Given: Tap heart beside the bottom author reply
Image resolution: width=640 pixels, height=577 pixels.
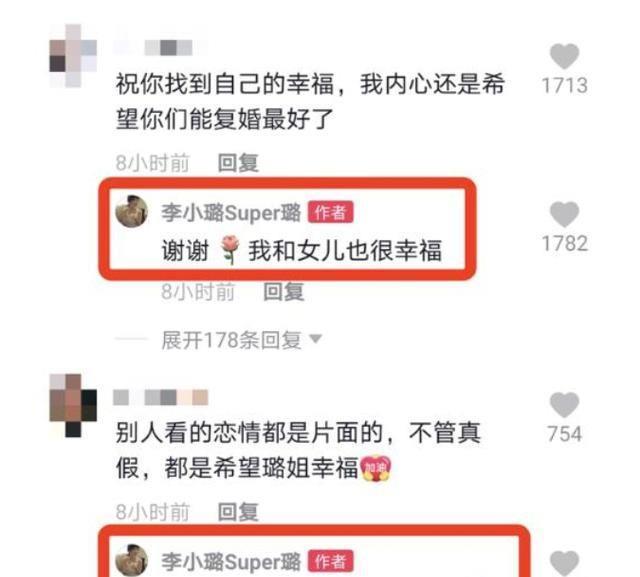Looking at the screenshot, I should coord(564,563).
